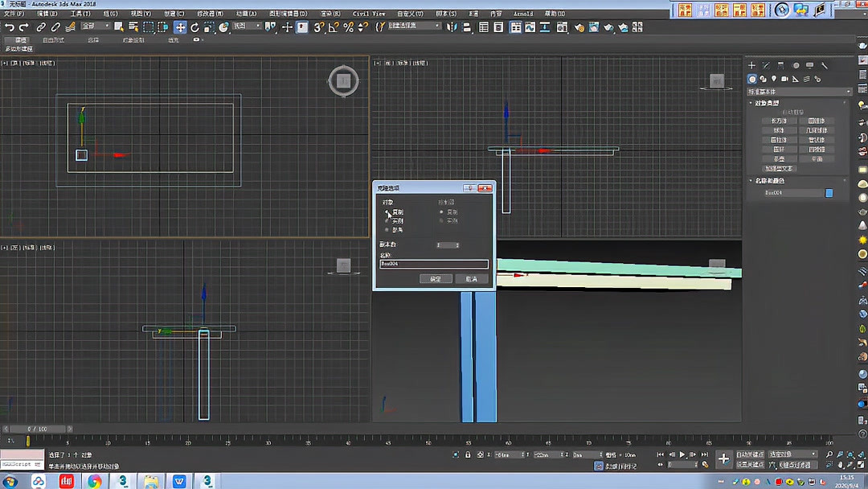Click the 球体 creation button
The height and width of the screenshot is (489, 868).
point(777,129)
